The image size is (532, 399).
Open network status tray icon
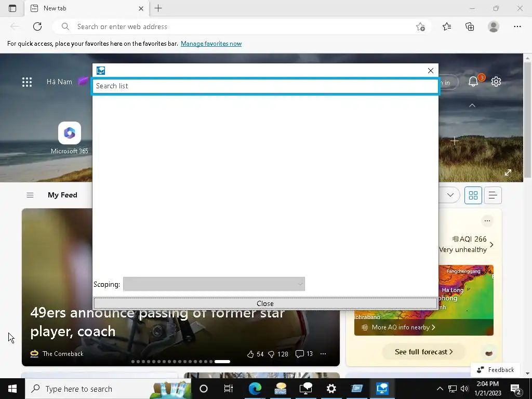pos(453,389)
